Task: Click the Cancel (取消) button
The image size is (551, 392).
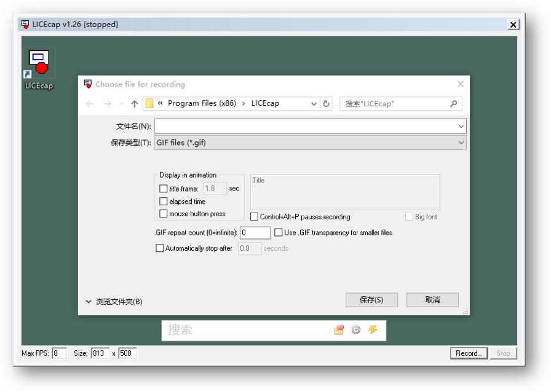Action: 432,300
